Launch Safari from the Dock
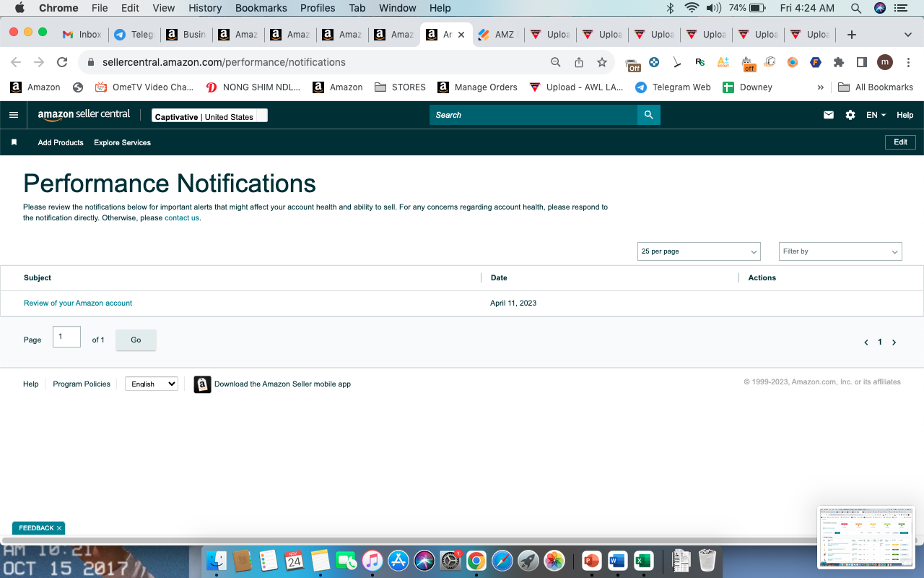Viewport: 924px width, 578px height. 502,560
